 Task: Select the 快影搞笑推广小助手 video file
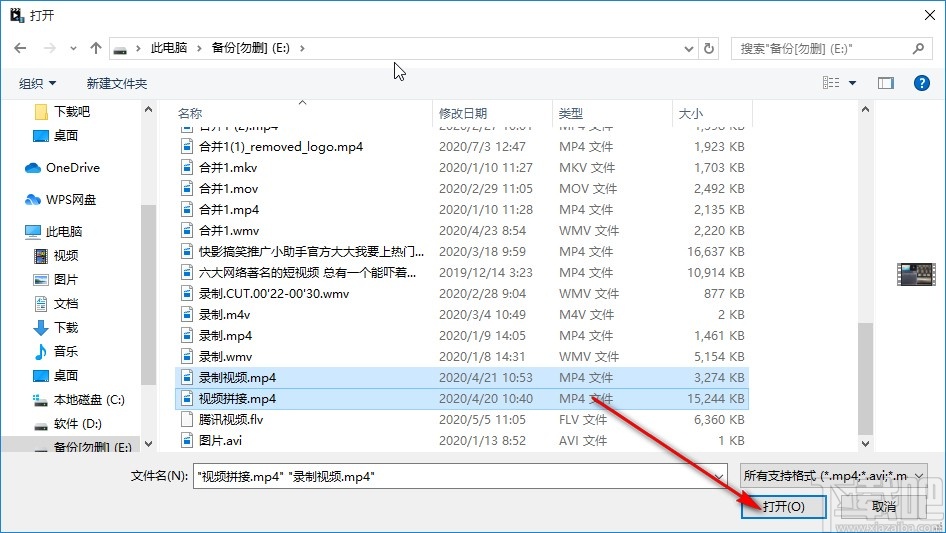pos(462,252)
